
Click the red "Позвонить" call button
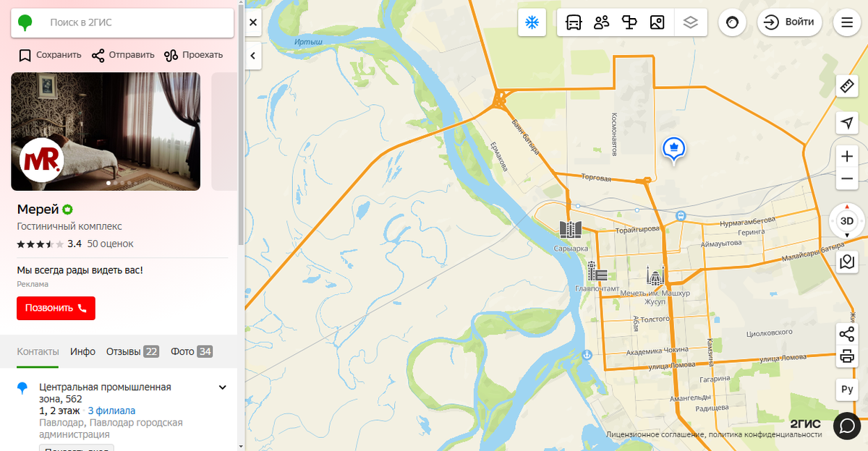(x=56, y=308)
